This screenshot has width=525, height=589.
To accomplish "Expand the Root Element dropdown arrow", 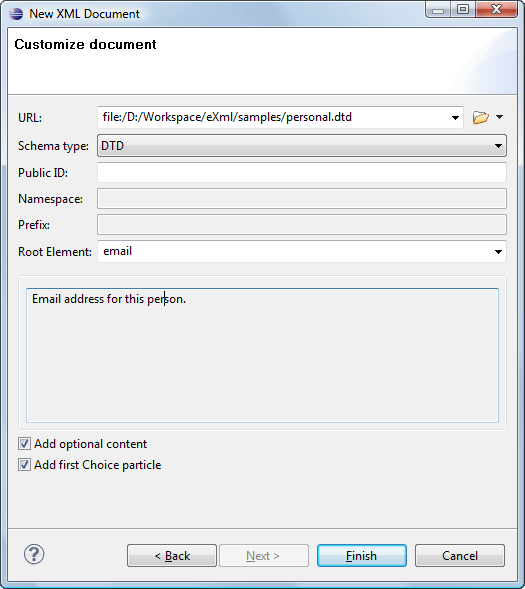I will (498, 252).
